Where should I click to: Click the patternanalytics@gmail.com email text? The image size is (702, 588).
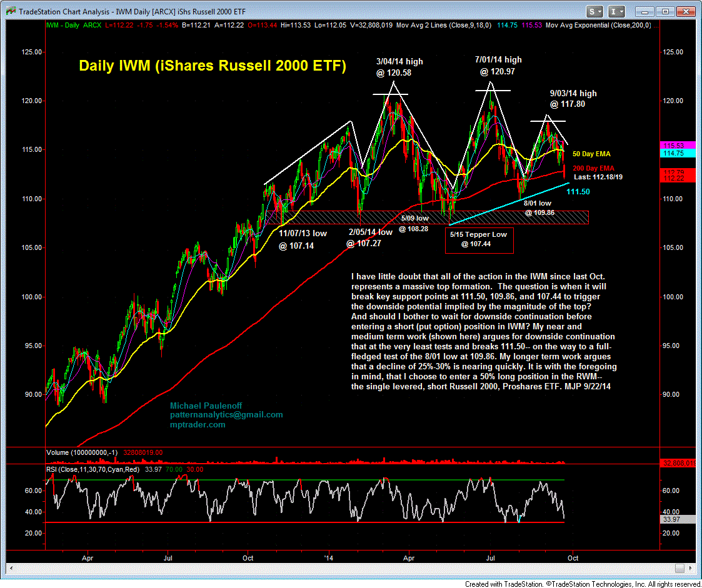click(226, 415)
